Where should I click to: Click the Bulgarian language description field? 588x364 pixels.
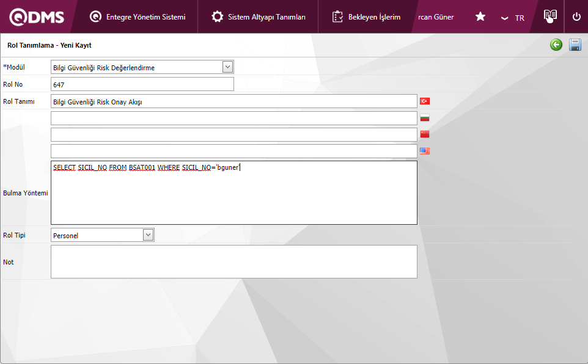(234, 118)
